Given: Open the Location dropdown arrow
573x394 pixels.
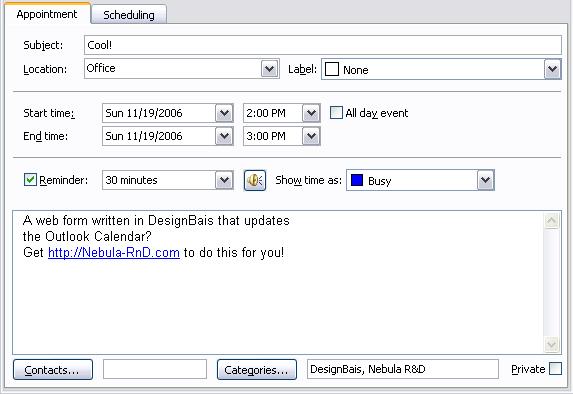Looking at the screenshot, I should click(x=270, y=68).
